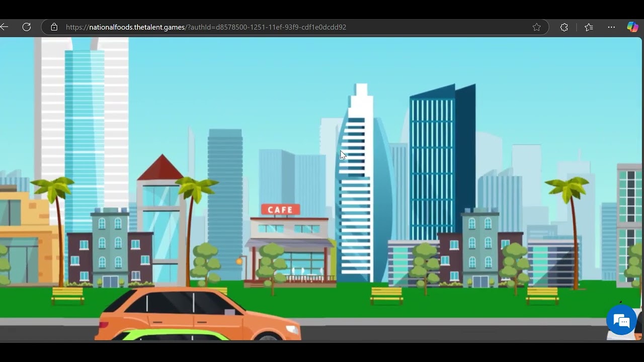Viewport: 644px width, 362px height.
Task: Select the nationalfoods.thetalent.games URL in the address bar
Action: [206, 27]
